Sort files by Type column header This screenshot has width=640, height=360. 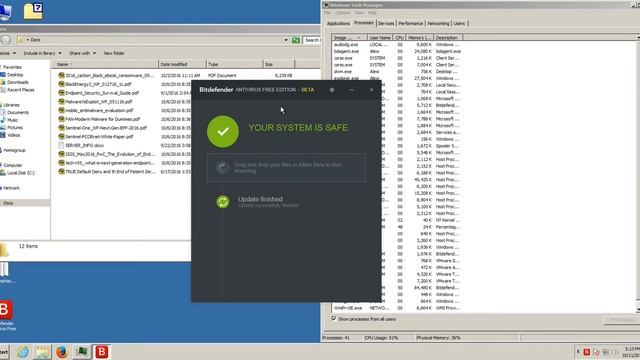point(235,64)
